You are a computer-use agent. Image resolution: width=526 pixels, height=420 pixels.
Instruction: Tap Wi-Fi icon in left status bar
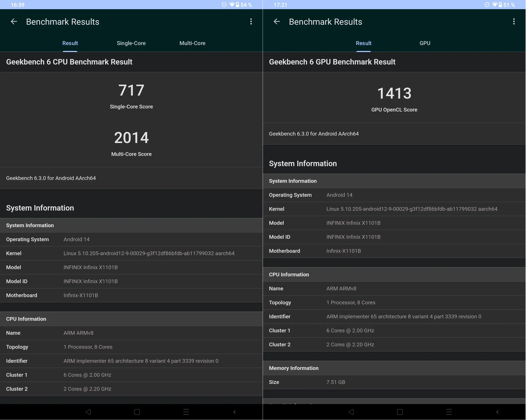[x=232, y=5]
